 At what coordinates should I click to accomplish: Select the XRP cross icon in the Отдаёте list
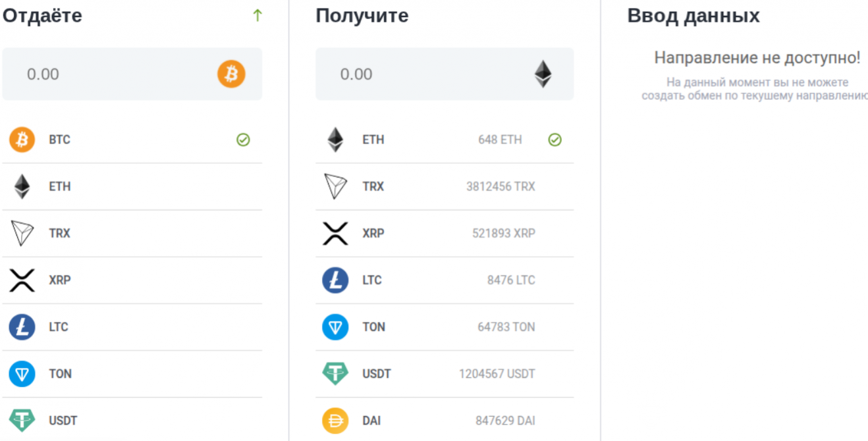(x=22, y=280)
